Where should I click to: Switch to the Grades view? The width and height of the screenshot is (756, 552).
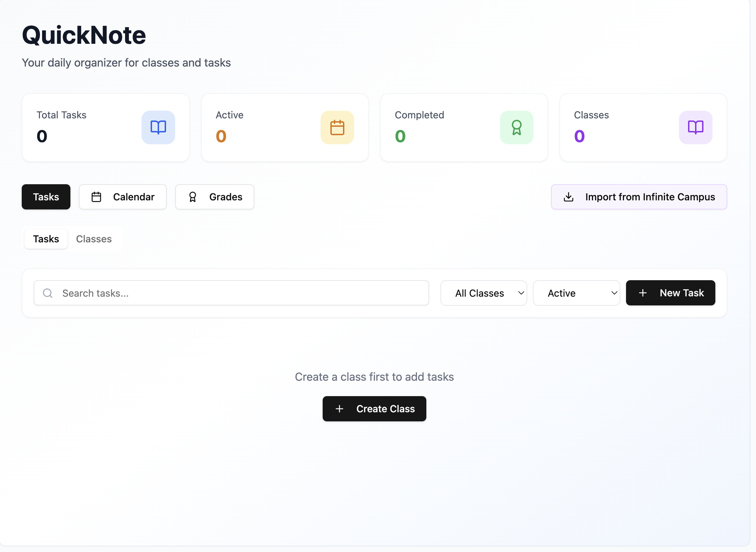pos(214,197)
